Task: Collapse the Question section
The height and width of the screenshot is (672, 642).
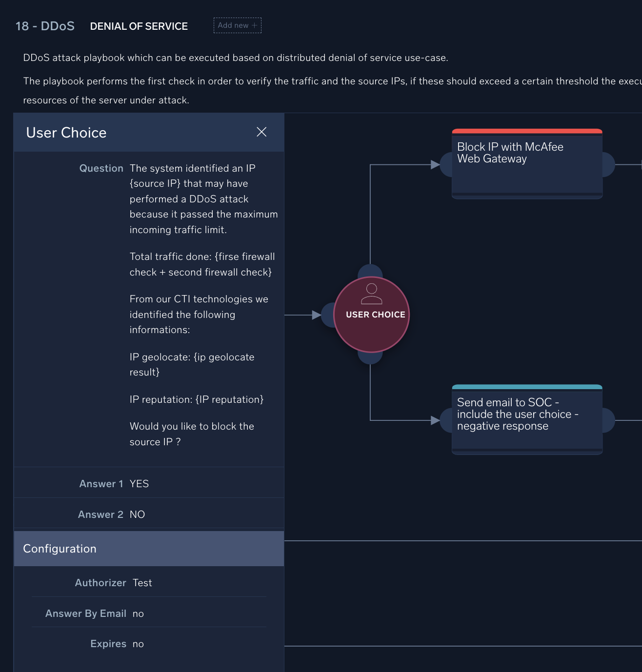Action: [x=101, y=168]
